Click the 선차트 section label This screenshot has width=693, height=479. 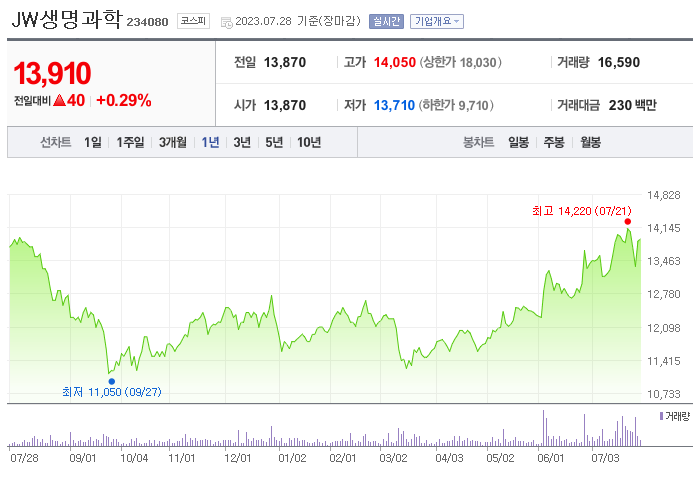pos(56,142)
